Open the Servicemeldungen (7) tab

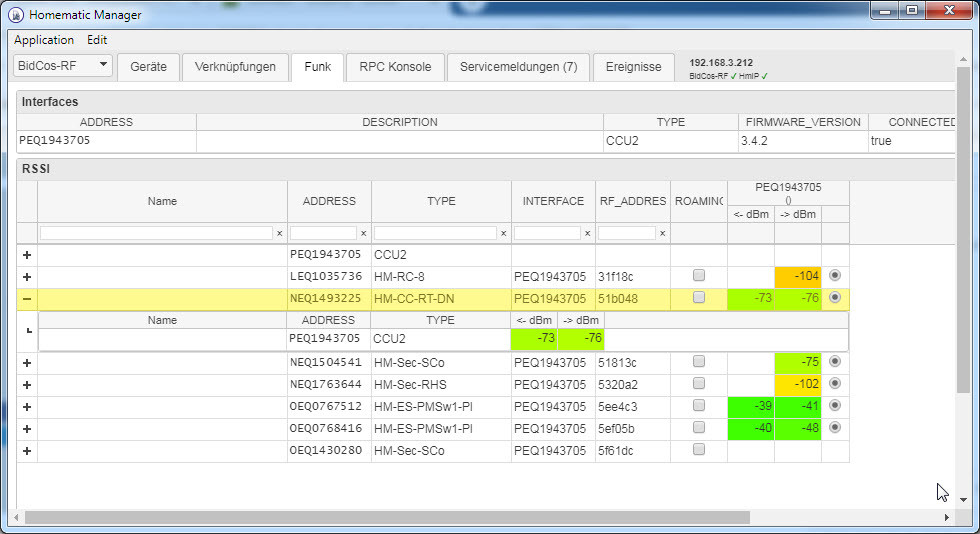[519, 67]
